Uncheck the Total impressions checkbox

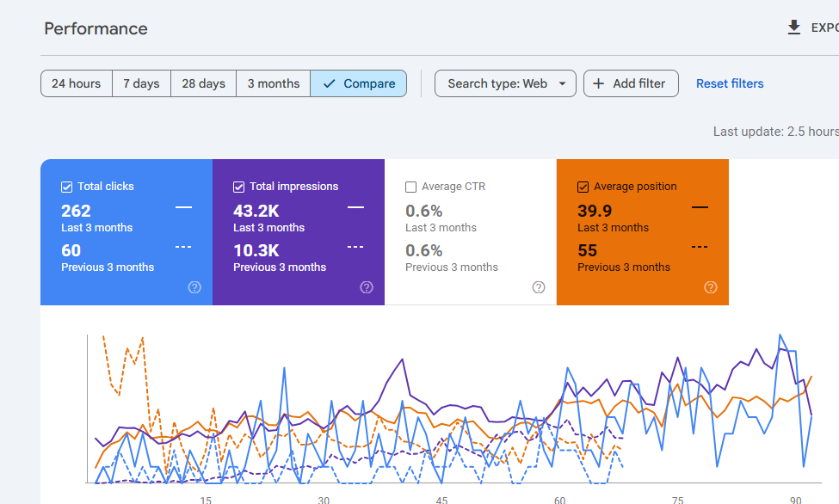pos(239,187)
